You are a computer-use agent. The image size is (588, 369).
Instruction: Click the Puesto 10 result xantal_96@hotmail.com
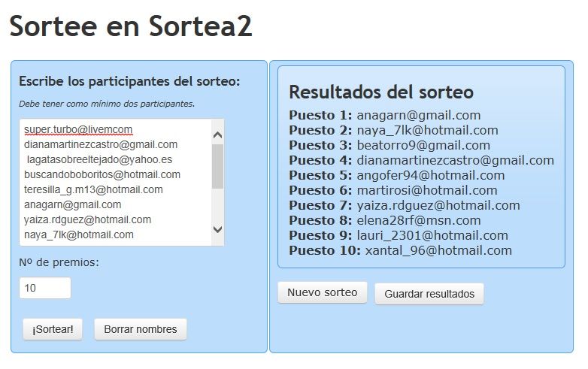(x=438, y=250)
